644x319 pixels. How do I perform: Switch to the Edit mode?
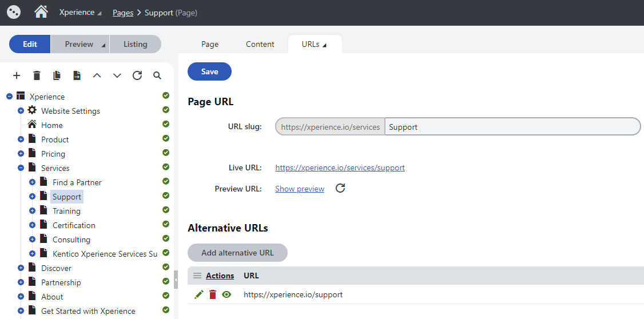pos(30,44)
